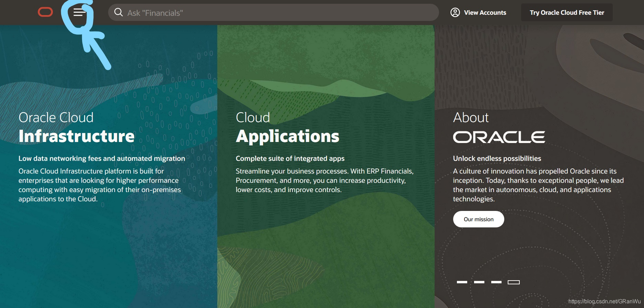Click the paragraph starting "Streamline your business processes"
644x308 pixels.
pyautogui.click(x=325, y=180)
